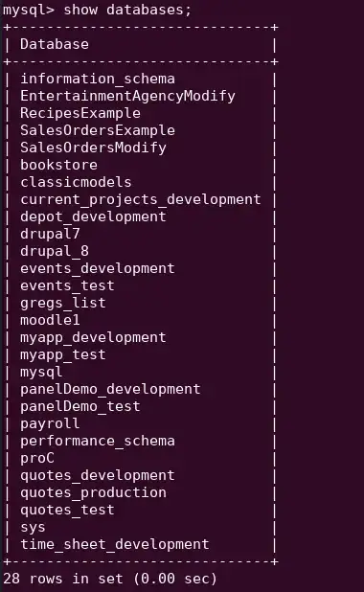Click the SalesOrdersModify text

pos(93,148)
